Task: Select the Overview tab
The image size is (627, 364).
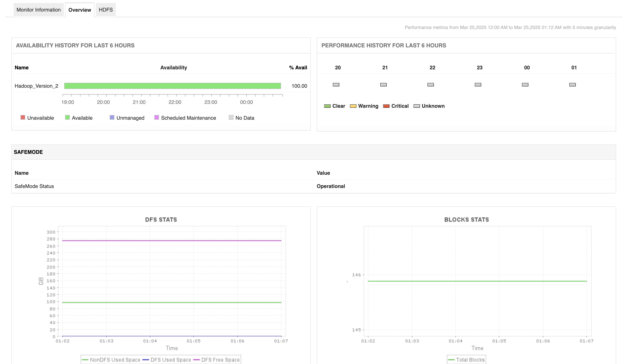Action: coord(79,10)
